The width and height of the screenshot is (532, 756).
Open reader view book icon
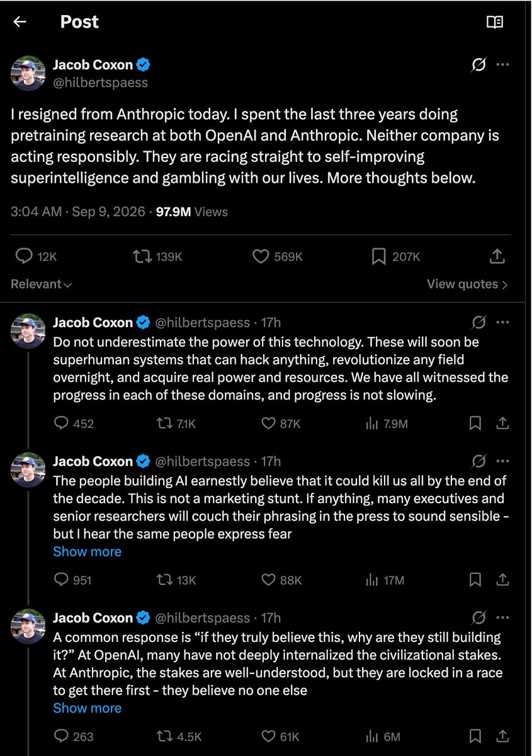click(x=495, y=22)
